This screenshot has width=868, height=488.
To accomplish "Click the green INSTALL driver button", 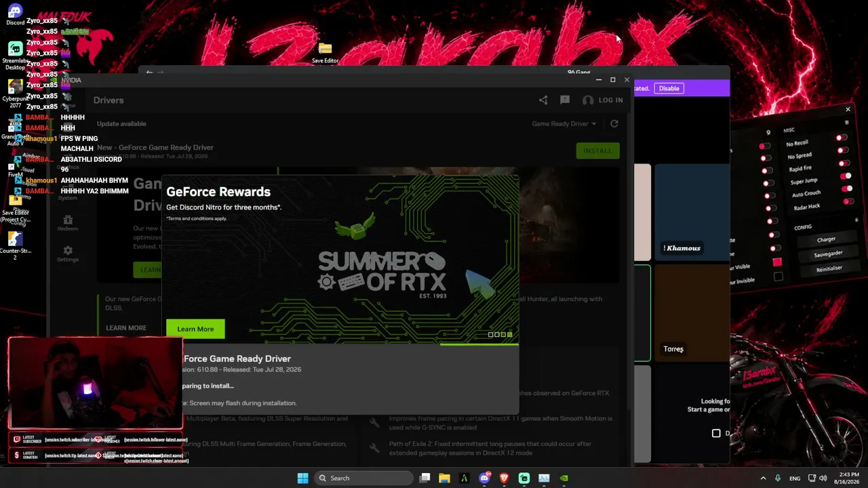I will click(x=597, y=150).
